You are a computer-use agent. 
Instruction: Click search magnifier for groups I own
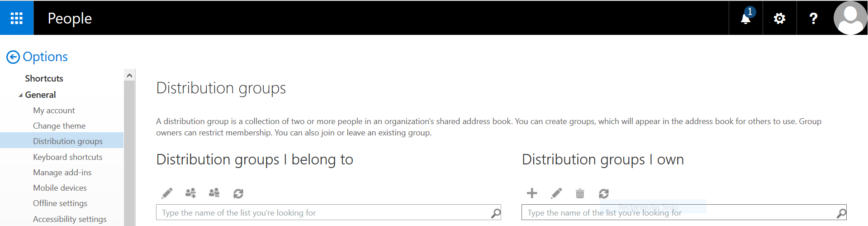841,212
